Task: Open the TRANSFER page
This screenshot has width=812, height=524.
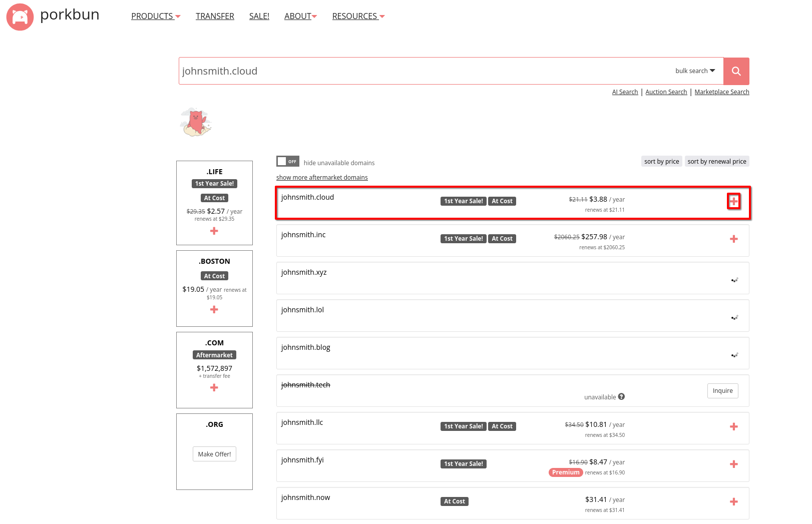Action: point(215,16)
